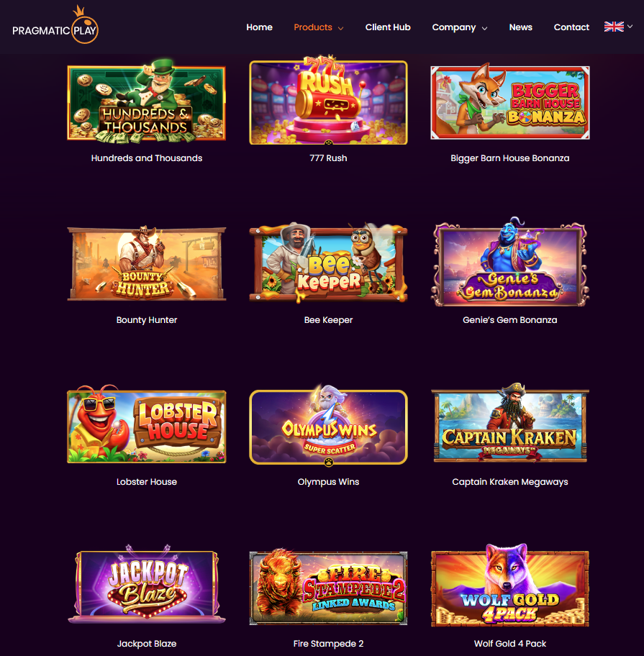Go to the Home page

[x=259, y=27]
